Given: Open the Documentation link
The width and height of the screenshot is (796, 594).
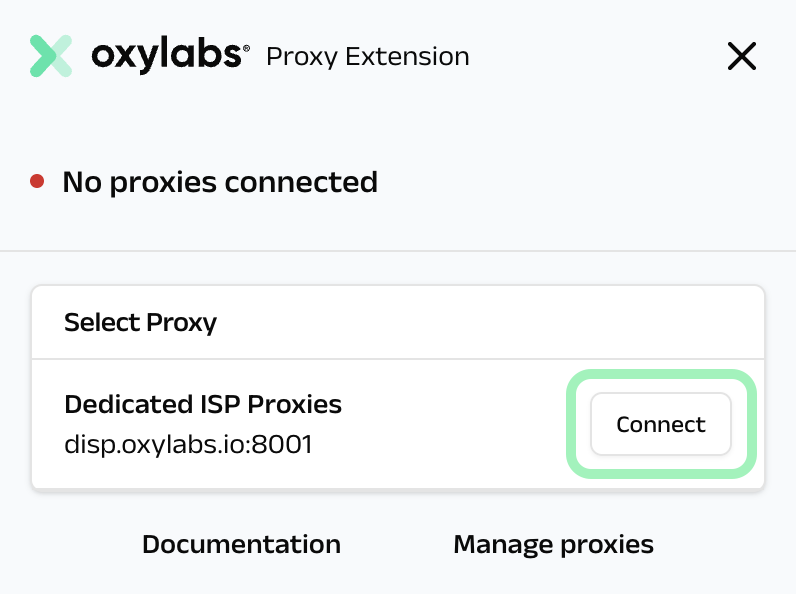Looking at the screenshot, I should [241, 545].
